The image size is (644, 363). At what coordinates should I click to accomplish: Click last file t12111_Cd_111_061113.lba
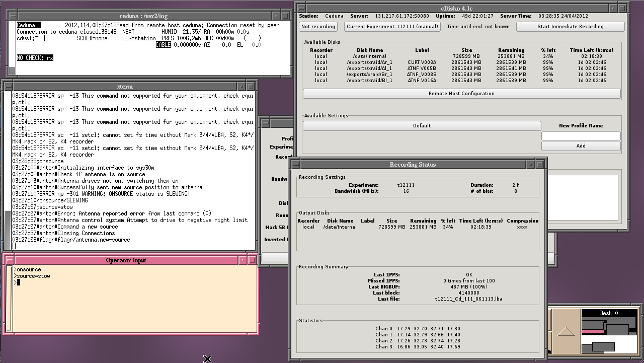pyautogui.click(x=468, y=299)
